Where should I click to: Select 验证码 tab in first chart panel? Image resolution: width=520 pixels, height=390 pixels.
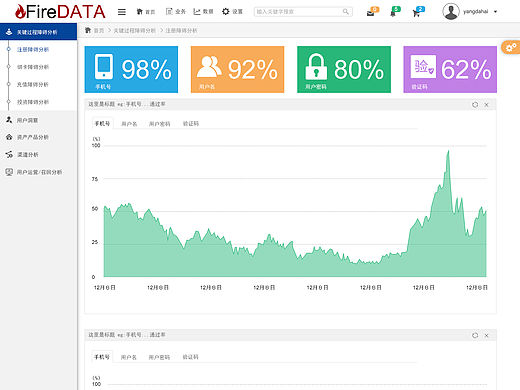click(191, 124)
